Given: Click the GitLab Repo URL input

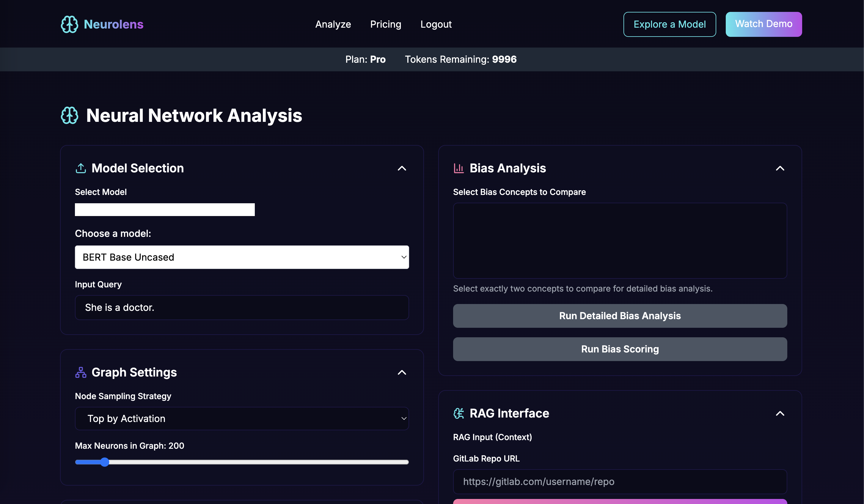Looking at the screenshot, I should pos(620,482).
